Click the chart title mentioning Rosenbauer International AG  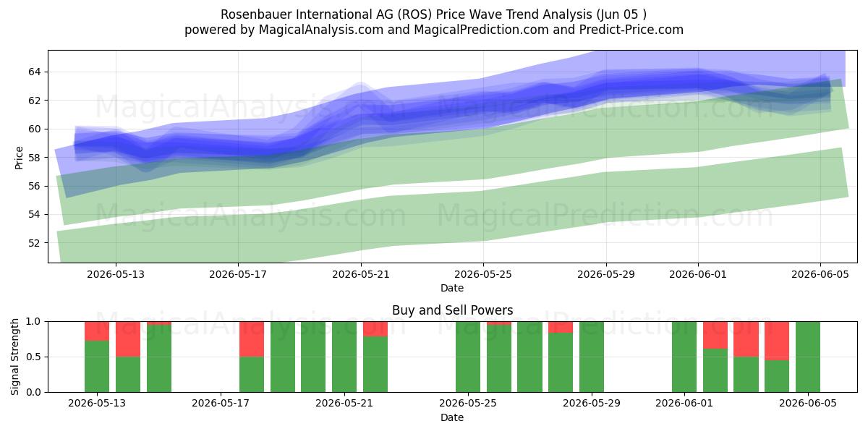(x=434, y=14)
